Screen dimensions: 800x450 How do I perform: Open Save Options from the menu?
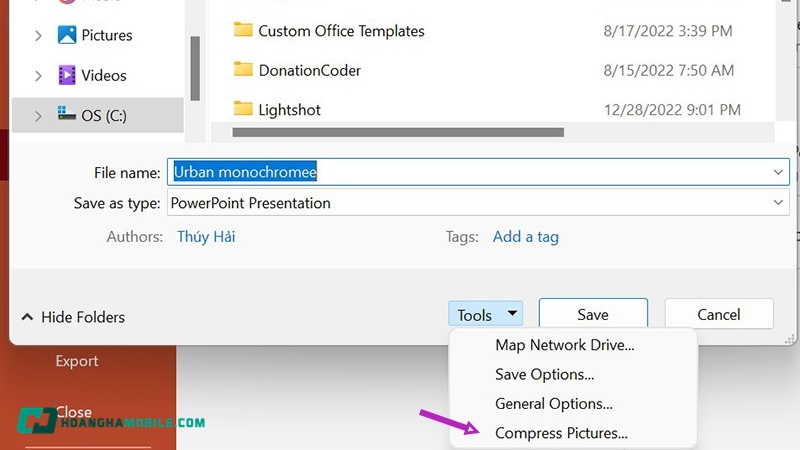(x=544, y=374)
